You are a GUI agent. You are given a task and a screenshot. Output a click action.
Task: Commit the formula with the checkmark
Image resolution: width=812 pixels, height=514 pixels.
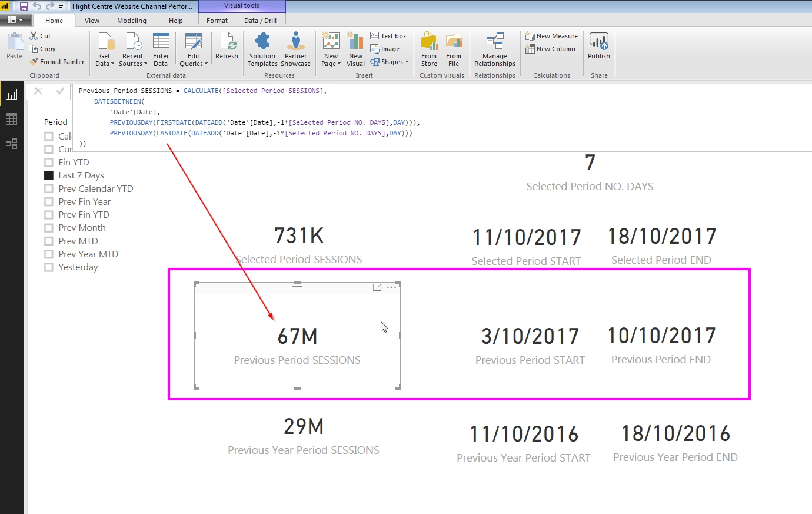click(60, 91)
